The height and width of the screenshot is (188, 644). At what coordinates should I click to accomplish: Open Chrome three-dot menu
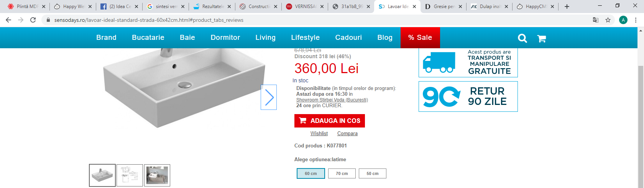(x=636, y=20)
